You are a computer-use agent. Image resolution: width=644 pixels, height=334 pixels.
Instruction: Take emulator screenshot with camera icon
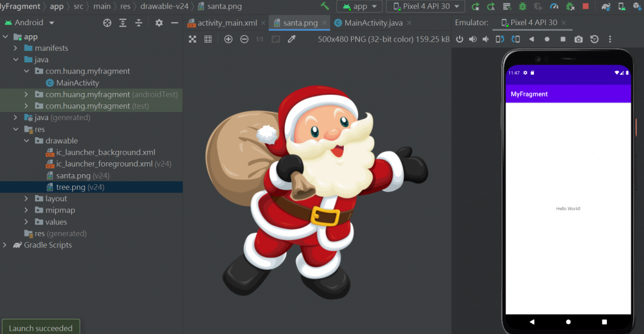point(579,39)
